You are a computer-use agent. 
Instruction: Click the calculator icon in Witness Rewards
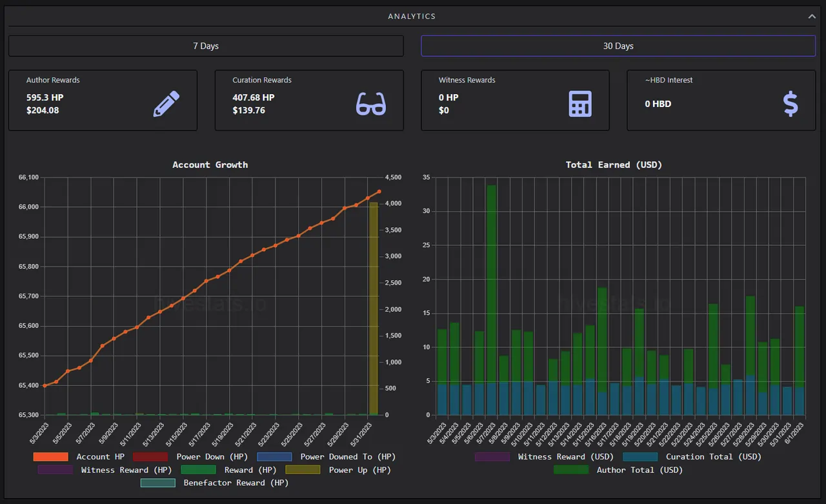point(580,104)
